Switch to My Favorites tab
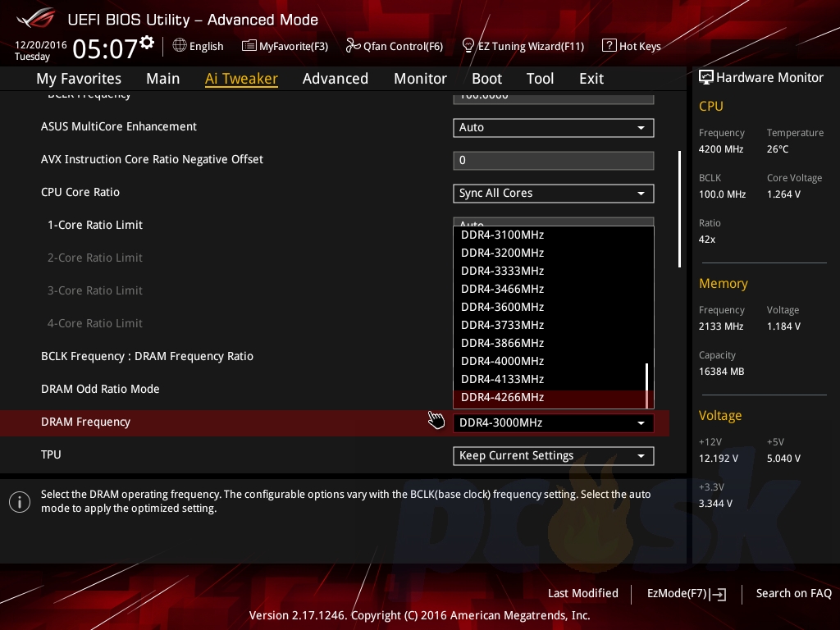 point(79,79)
